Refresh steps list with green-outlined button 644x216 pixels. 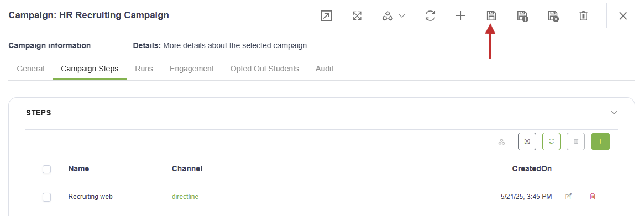(x=551, y=141)
